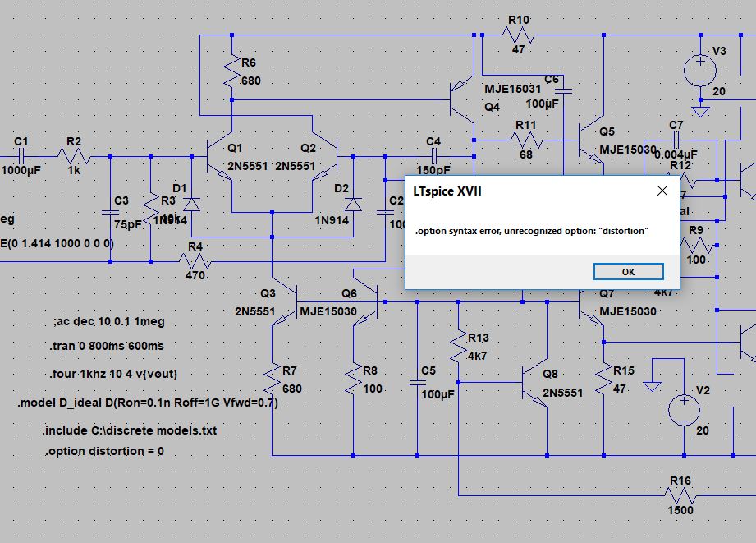Click the R10 resistor label

(x=519, y=21)
